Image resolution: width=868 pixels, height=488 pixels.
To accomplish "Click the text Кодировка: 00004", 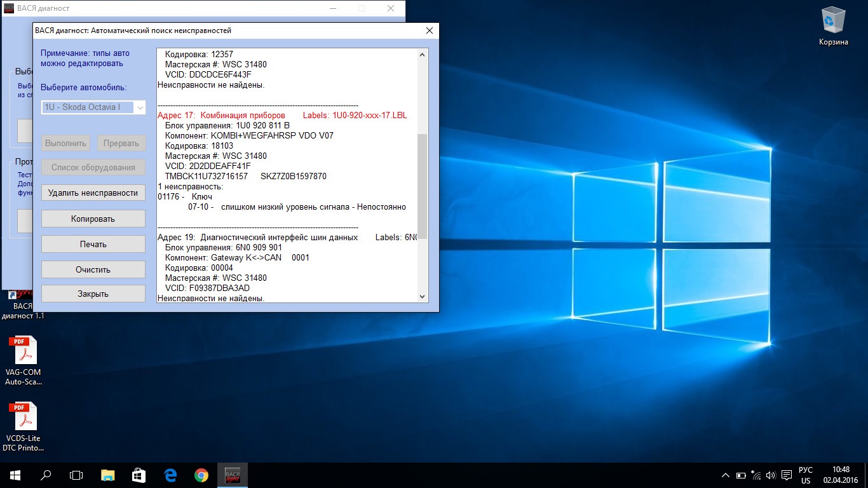I will pos(199,268).
